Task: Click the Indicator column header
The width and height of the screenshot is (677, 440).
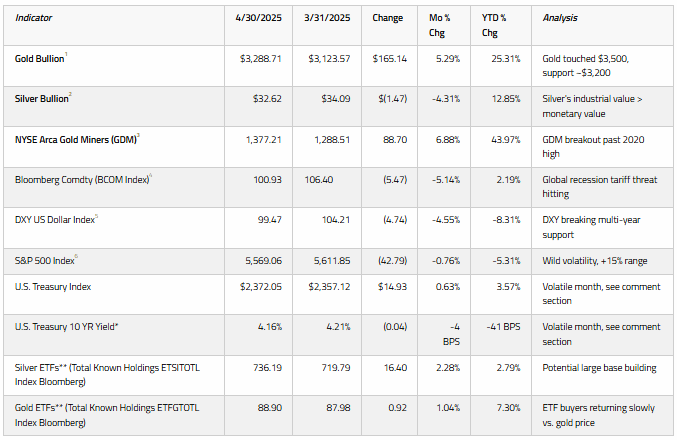Action: [x=33, y=18]
